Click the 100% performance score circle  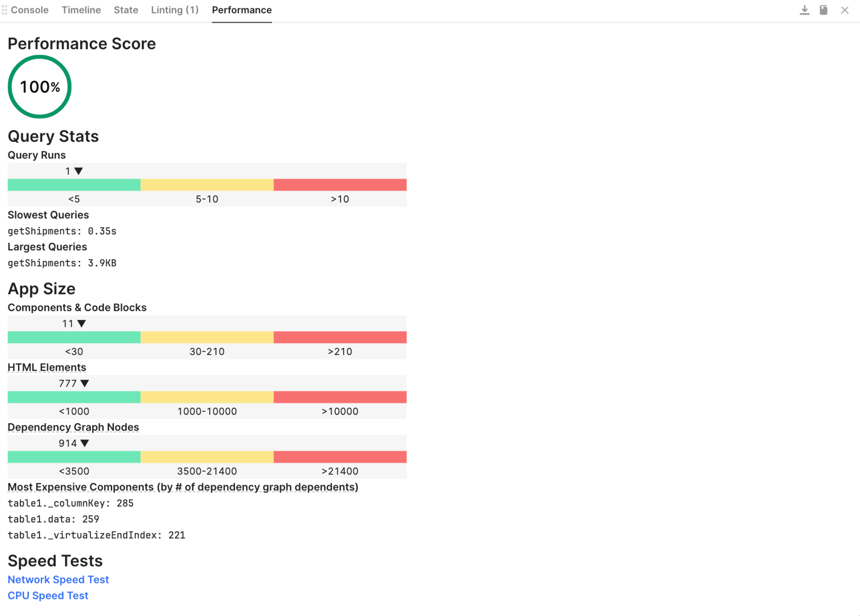40,87
